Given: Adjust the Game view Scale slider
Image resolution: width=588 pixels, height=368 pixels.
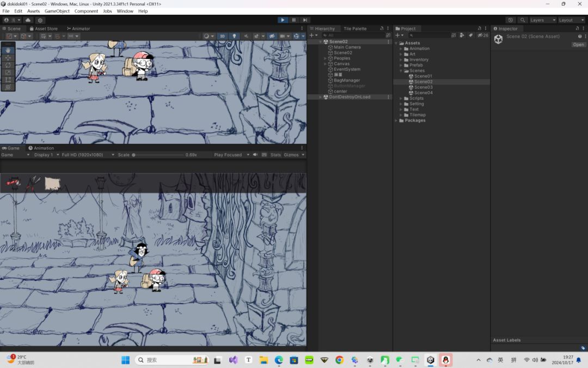Looking at the screenshot, I should (134, 155).
